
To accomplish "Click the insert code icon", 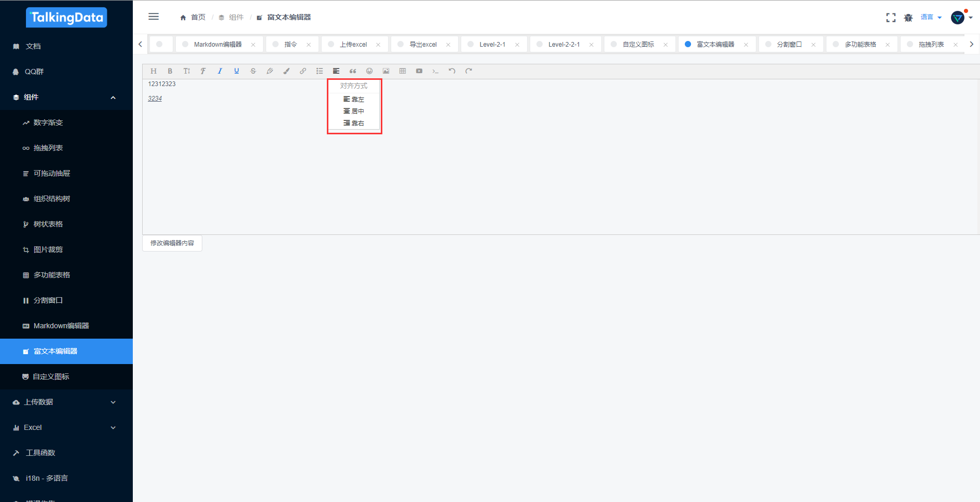I will click(436, 71).
